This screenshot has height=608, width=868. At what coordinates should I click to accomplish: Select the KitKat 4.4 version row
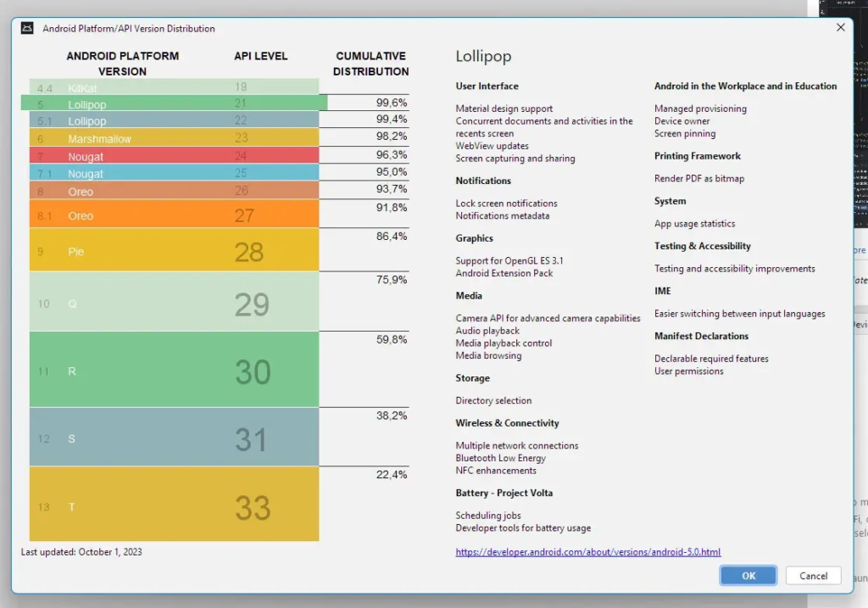coord(174,86)
